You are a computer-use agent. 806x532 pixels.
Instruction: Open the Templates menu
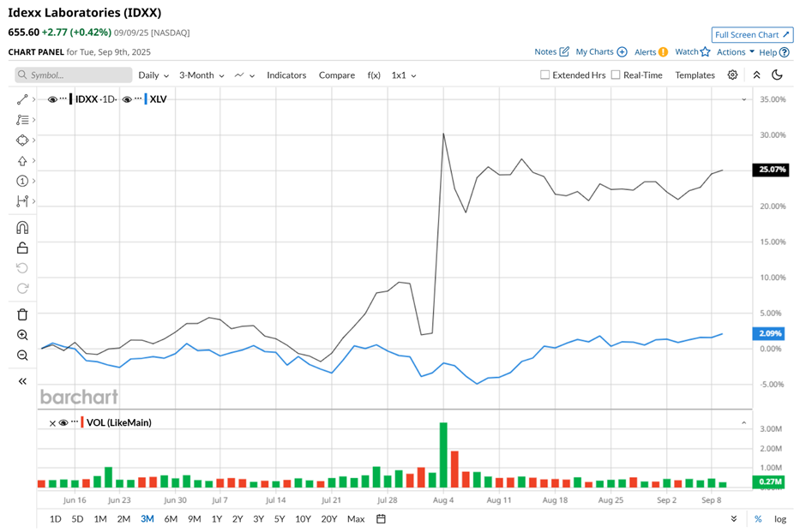695,75
